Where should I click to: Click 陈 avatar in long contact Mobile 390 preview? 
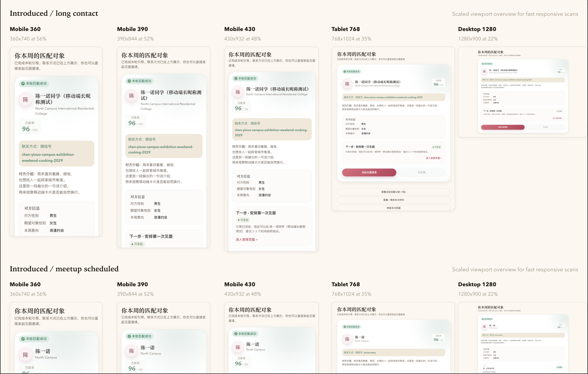(132, 96)
